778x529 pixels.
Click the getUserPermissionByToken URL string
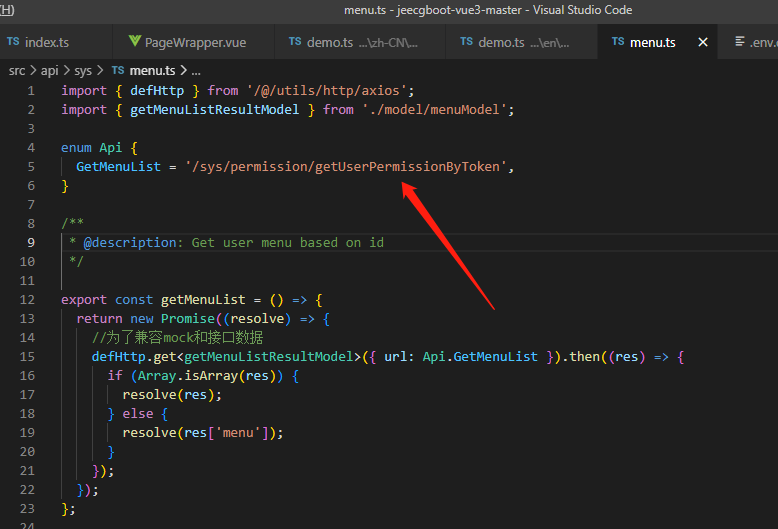point(346,167)
